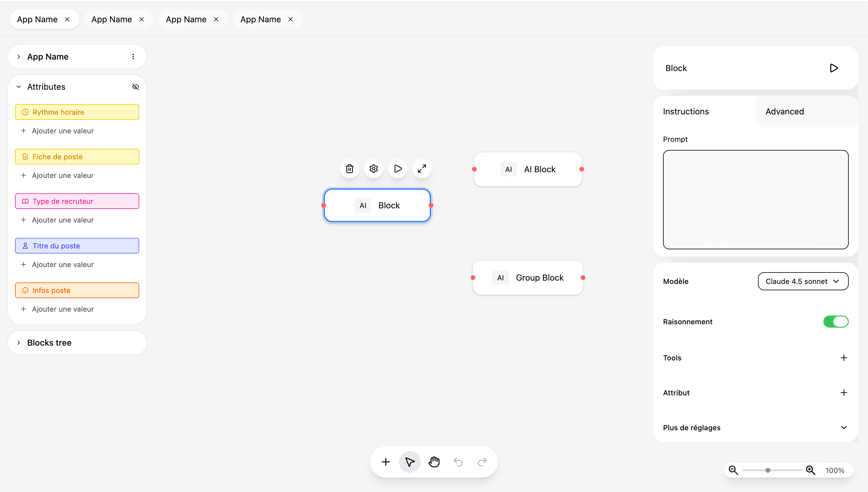Add a value under Rythme horaire
The width and height of the screenshot is (868, 492).
[x=58, y=131]
